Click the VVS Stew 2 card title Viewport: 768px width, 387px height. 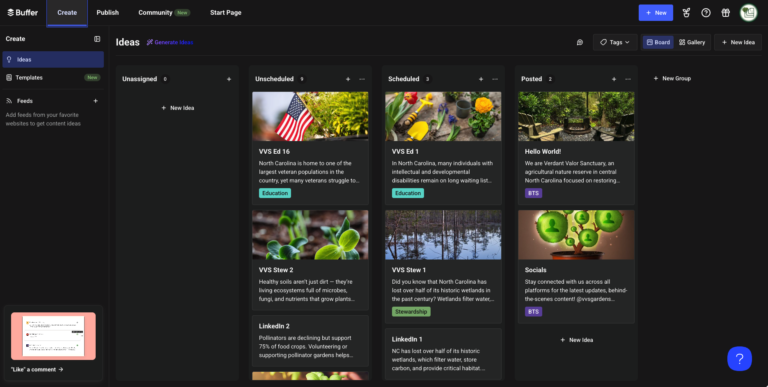click(x=276, y=270)
